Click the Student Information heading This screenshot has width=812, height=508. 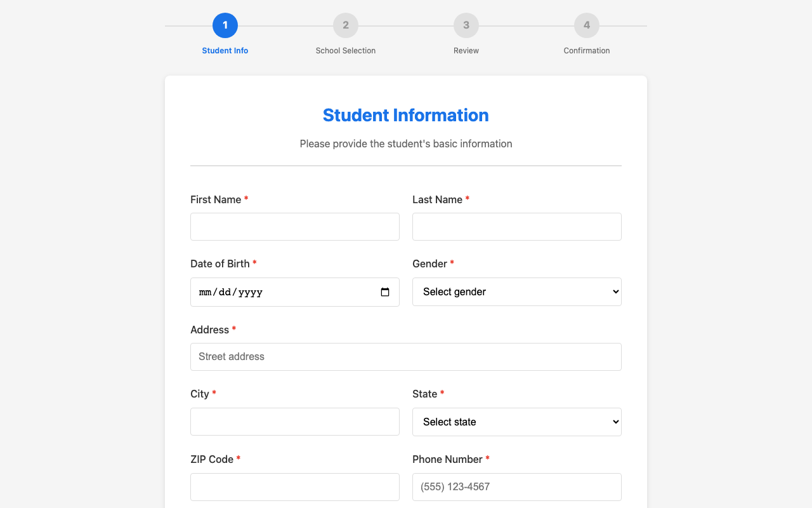(406, 115)
